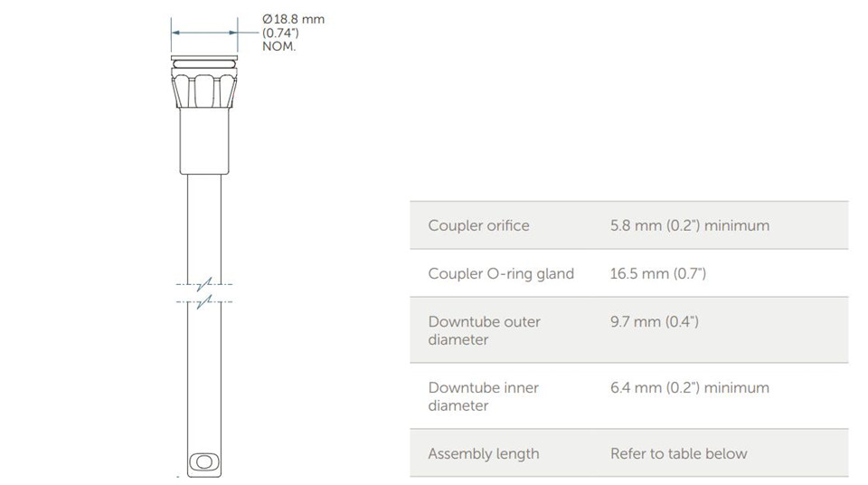Click the oval port at the downtube bottom
The height and width of the screenshot is (485, 868).
click(x=204, y=461)
